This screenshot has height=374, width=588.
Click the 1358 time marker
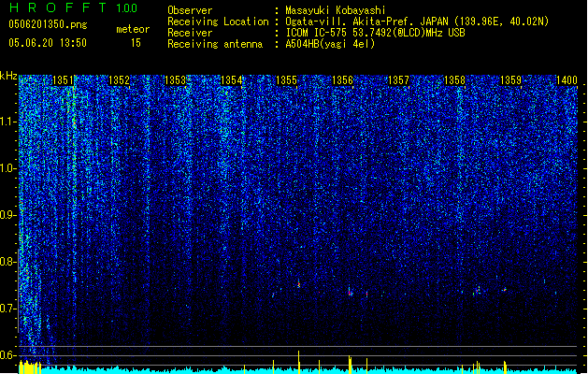coord(454,80)
